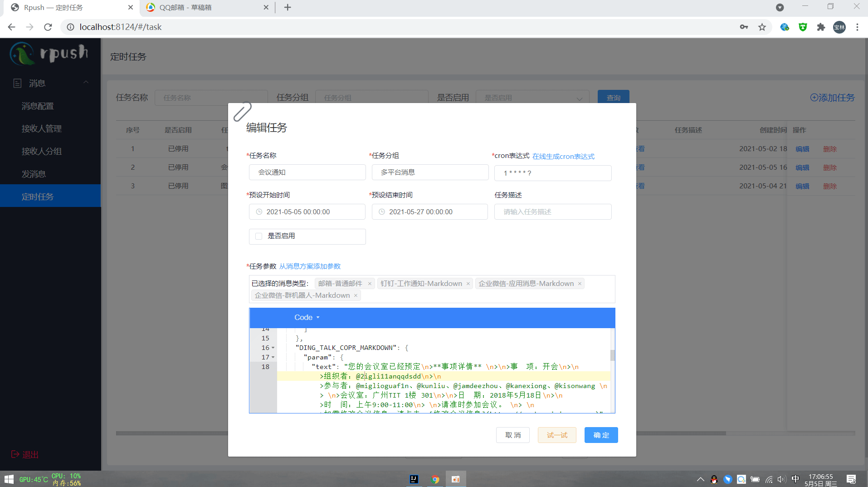Open the Code language dropdown in the editor
The height and width of the screenshot is (487, 868).
(307, 317)
